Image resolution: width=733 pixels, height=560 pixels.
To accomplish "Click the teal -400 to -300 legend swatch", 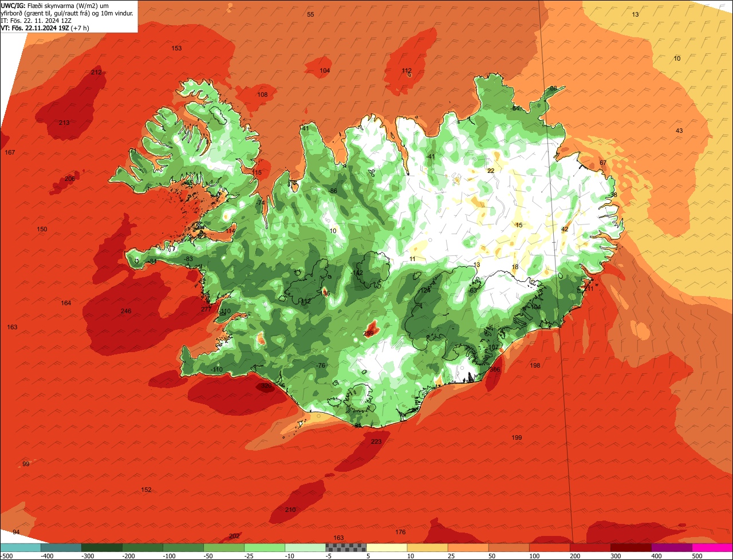I will click(61, 547).
